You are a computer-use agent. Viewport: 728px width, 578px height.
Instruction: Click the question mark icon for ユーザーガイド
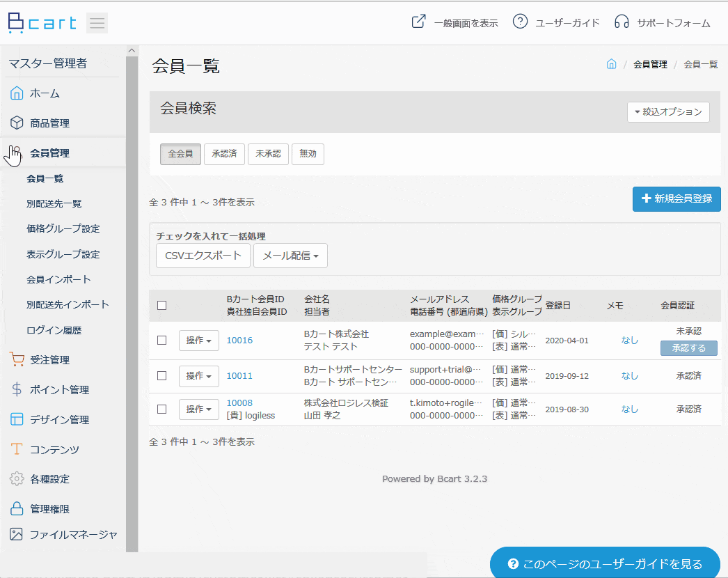point(520,22)
